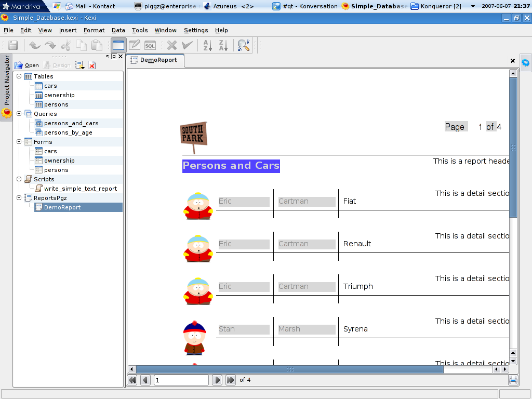Image resolution: width=532 pixels, height=399 pixels.
Task: Open the taskbar overflow dropdown arrow
Action: pos(473,6)
